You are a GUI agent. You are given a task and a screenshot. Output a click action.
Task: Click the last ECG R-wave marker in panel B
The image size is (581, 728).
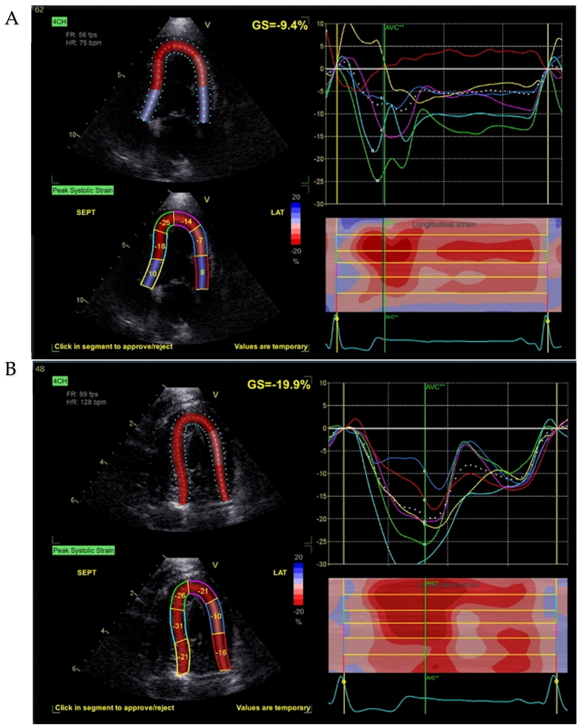point(556,681)
